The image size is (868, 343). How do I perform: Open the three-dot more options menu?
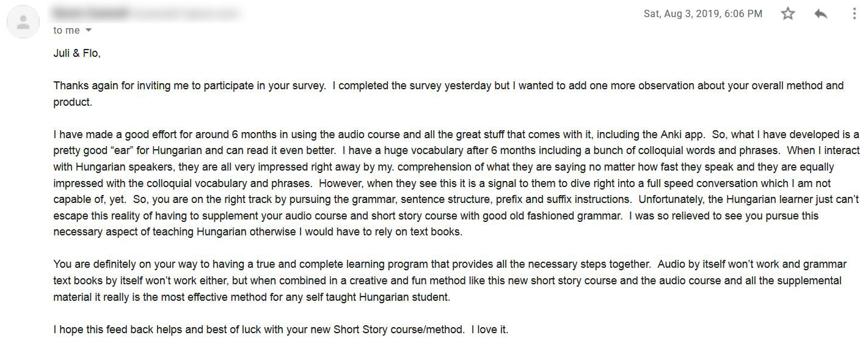854,13
